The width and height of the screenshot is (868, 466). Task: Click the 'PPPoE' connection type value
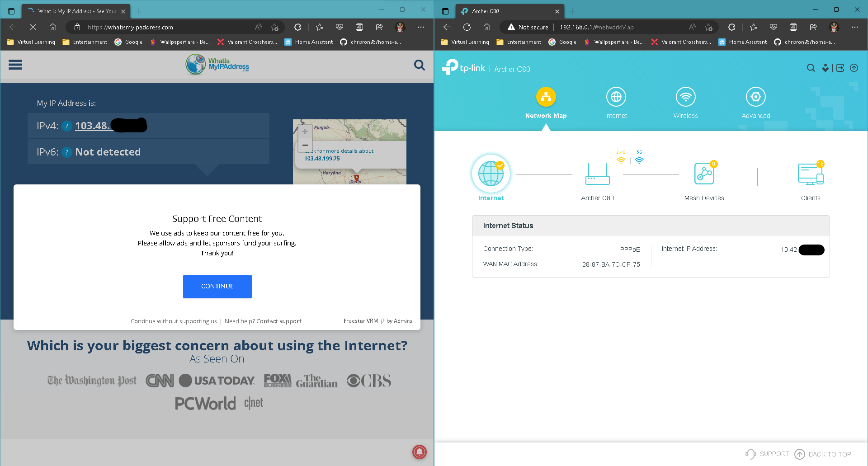click(630, 249)
